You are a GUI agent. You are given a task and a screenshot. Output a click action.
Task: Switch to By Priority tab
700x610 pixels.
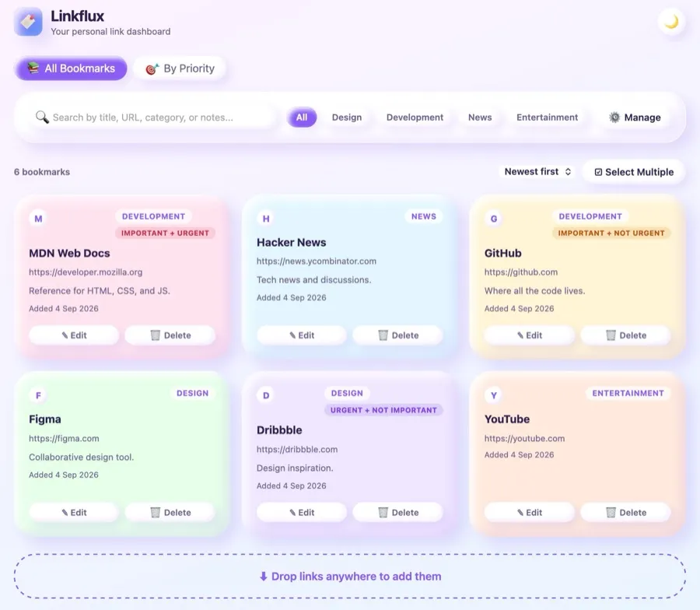180,68
